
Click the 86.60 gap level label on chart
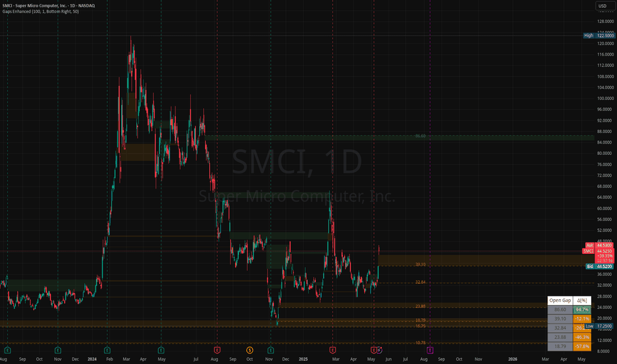click(x=420, y=136)
